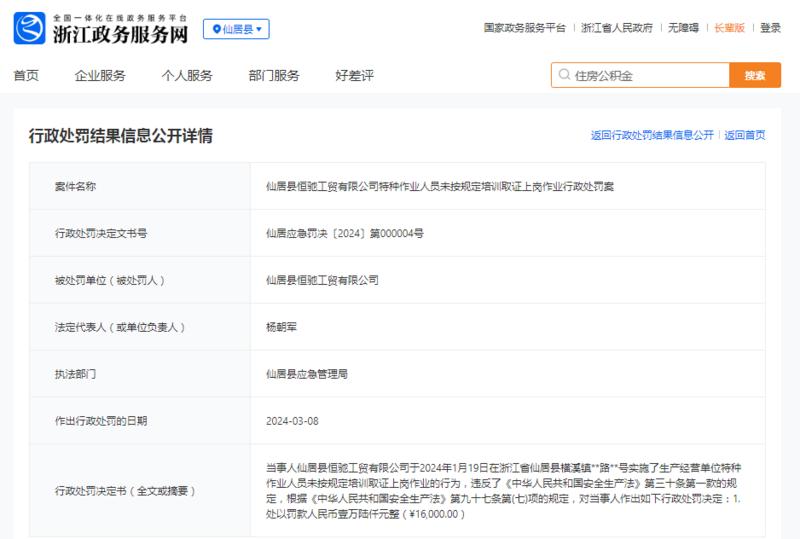Focus the 住房公积金 search field
This screenshot has height=539, width=800.
(x=640, y=75)
